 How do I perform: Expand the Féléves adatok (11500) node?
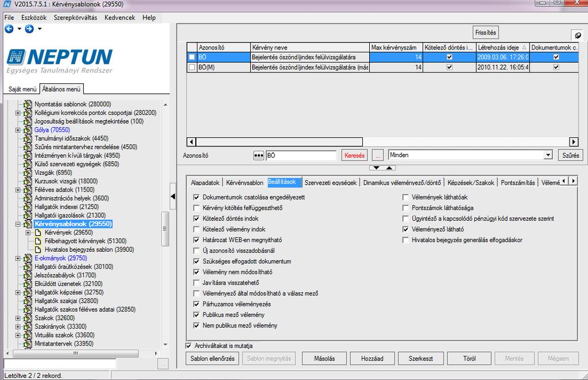click(18, 190)
